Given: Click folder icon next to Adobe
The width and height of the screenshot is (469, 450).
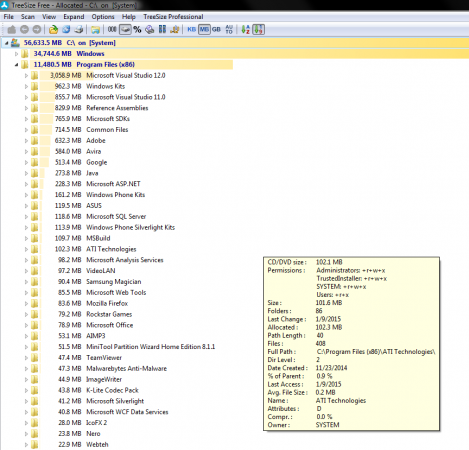Looking at the screenshot, I should click(35, 141).
